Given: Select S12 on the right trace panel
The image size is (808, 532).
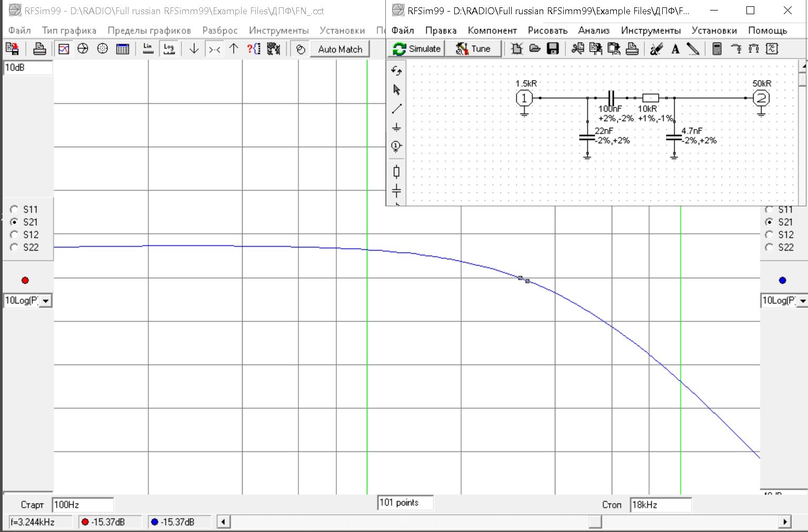Looking at the screenshot, I should 780,235.
